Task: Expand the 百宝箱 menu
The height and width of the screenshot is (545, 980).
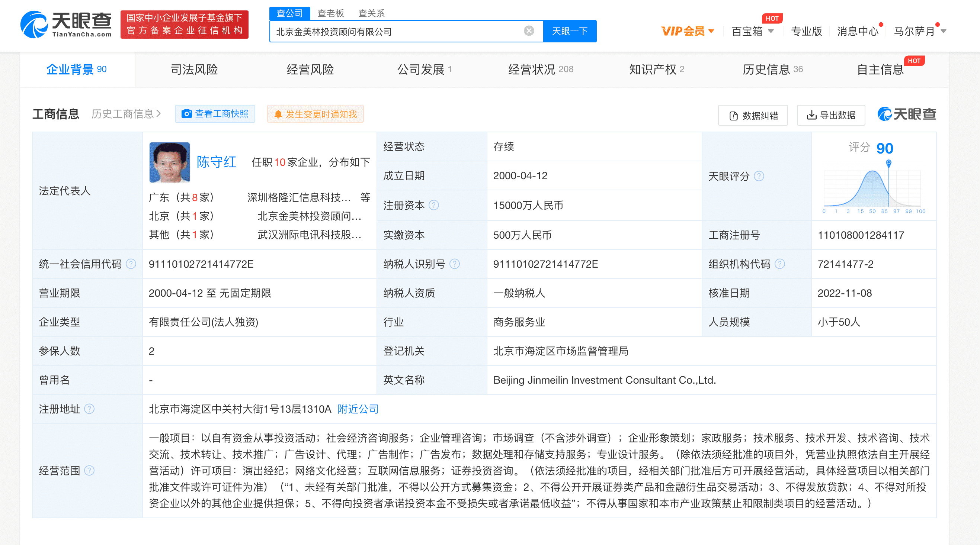Action: pos(753,31)
